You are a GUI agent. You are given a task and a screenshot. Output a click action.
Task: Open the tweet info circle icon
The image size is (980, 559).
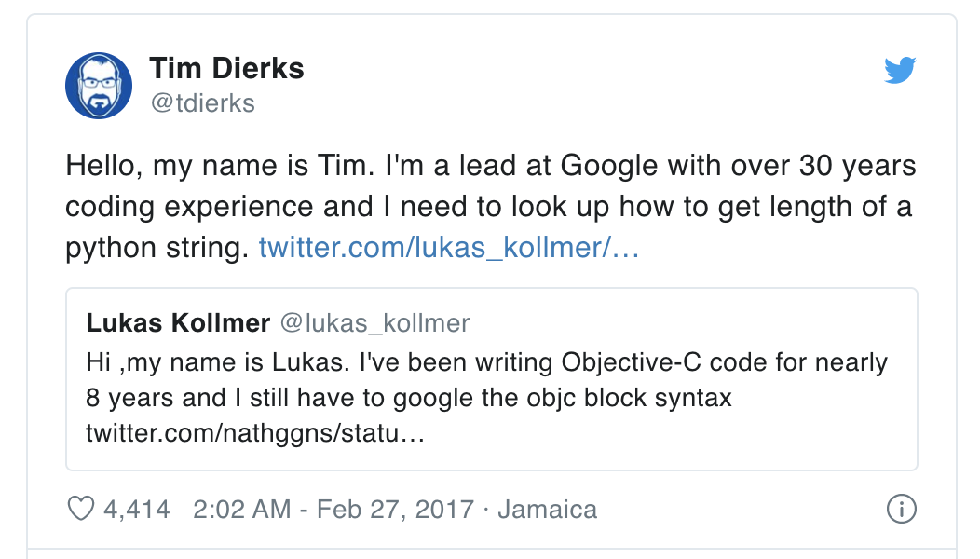[901, 510]
